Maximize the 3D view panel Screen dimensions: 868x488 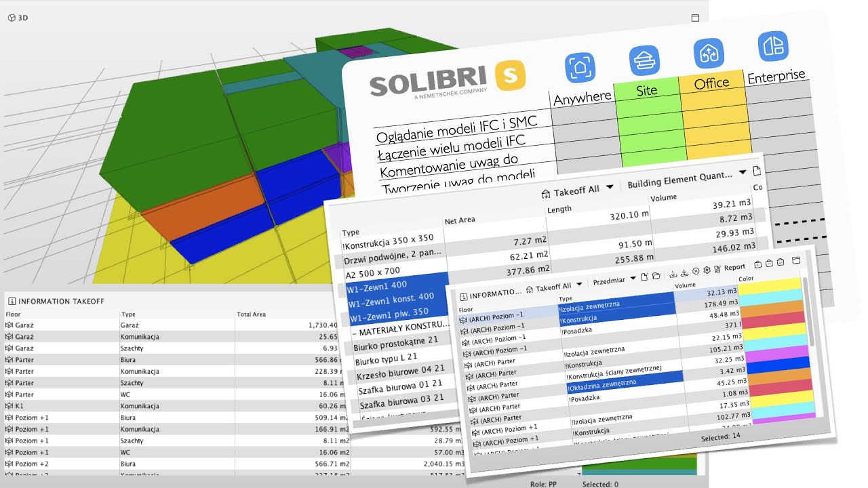(x=695, y=18)
